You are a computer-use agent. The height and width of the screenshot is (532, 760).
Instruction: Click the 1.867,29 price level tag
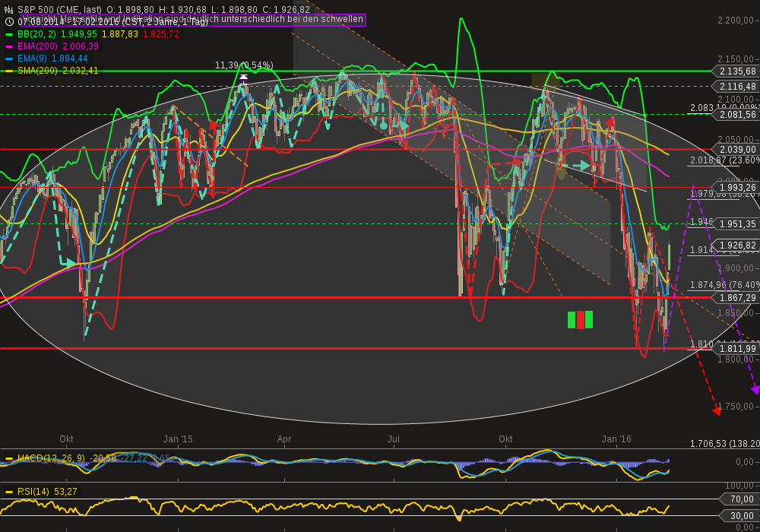pos(738,297)
